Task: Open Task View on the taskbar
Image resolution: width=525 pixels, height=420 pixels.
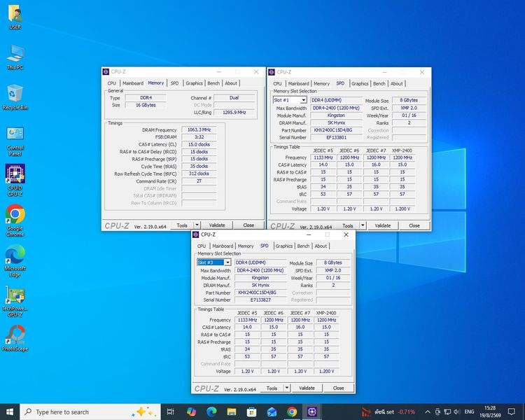Action: [170, 412]
